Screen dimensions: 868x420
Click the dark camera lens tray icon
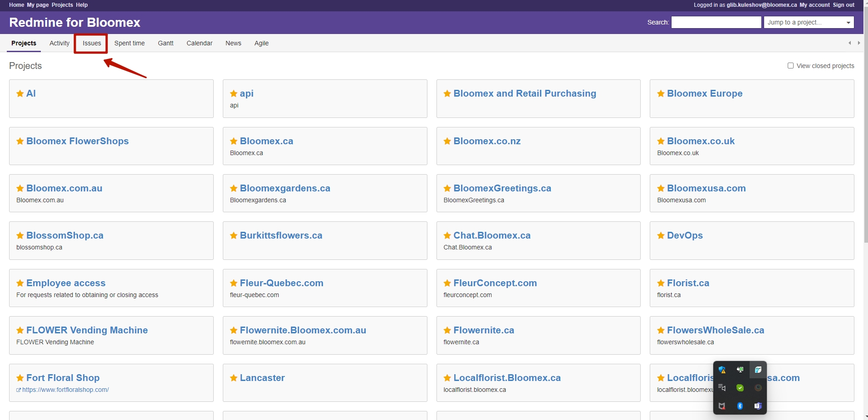tap(758, 388)
